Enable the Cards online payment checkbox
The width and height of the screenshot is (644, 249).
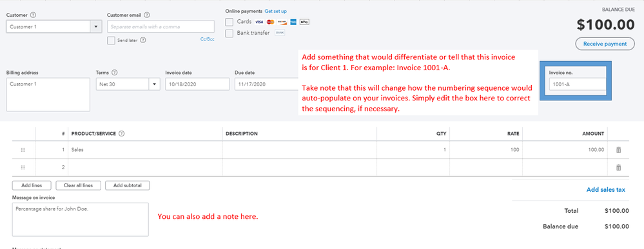point(229,22)
